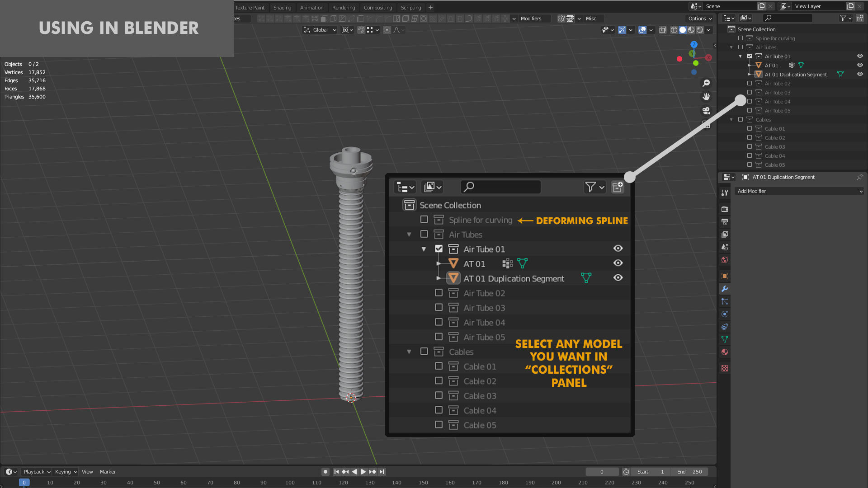Viewport: 868px width, 488px height.
Task: Uncheck the Air Tube 01 collection checkbox
Action: click(x=750, y=56)
